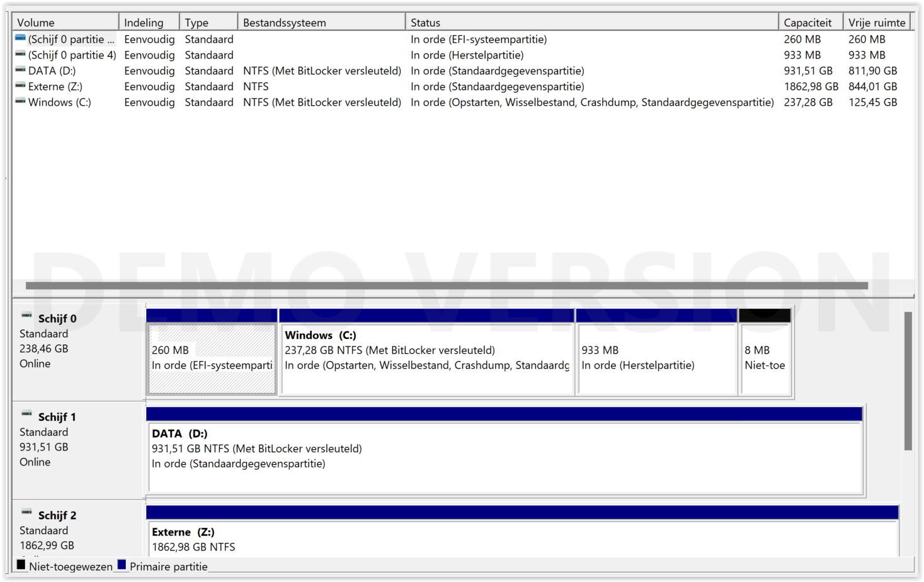Click 'In orde (EFI-systeempartitie)' status in the volume list
This screenshot has height=582, width=924.
479,39
